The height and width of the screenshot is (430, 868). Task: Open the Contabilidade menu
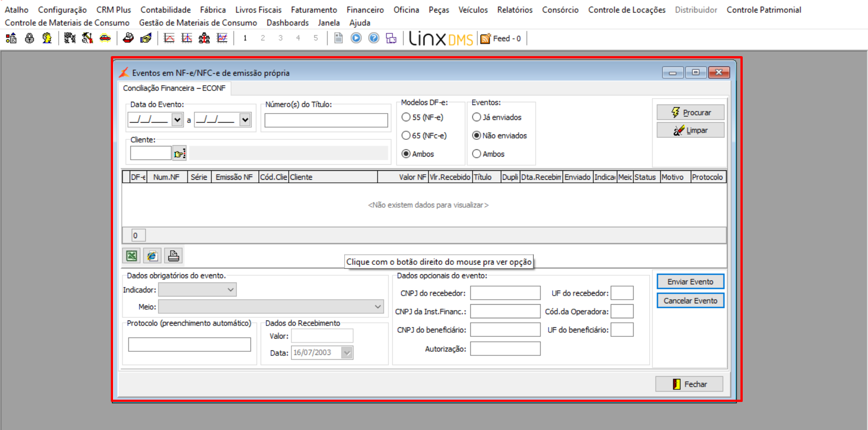tap(166, 10)
